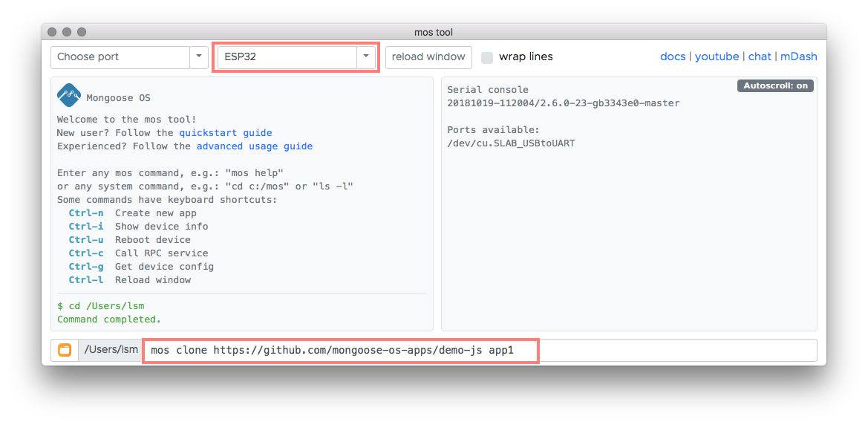Click the "$ cd /Users/lsm" command line

(x=101, y=306)
